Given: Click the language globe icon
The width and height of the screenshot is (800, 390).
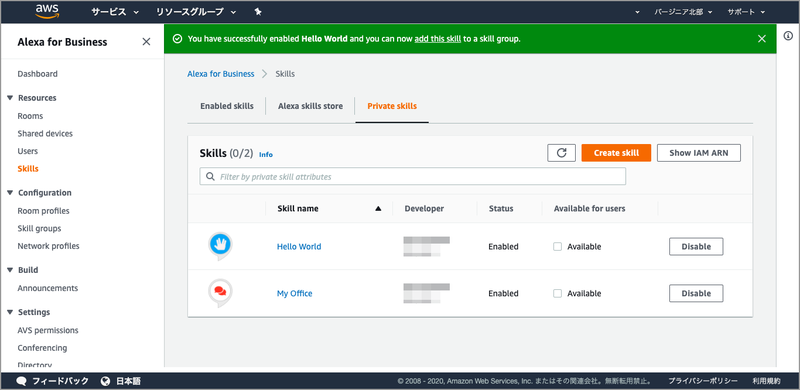Looking at the screenshot, I should (x=106, y=381).
